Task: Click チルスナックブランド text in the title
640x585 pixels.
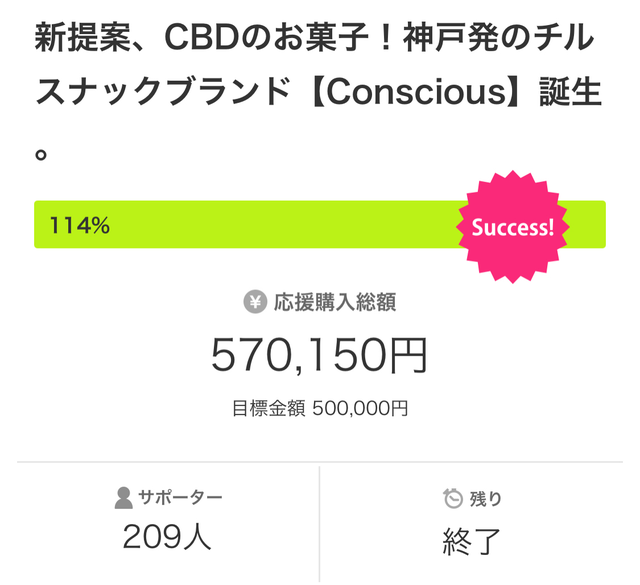Action: 150,95
